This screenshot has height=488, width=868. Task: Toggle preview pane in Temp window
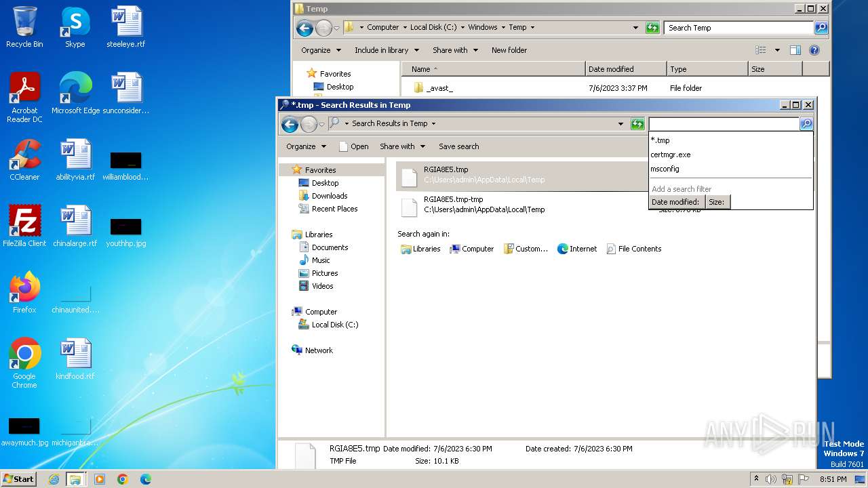(x=795, y=50)
